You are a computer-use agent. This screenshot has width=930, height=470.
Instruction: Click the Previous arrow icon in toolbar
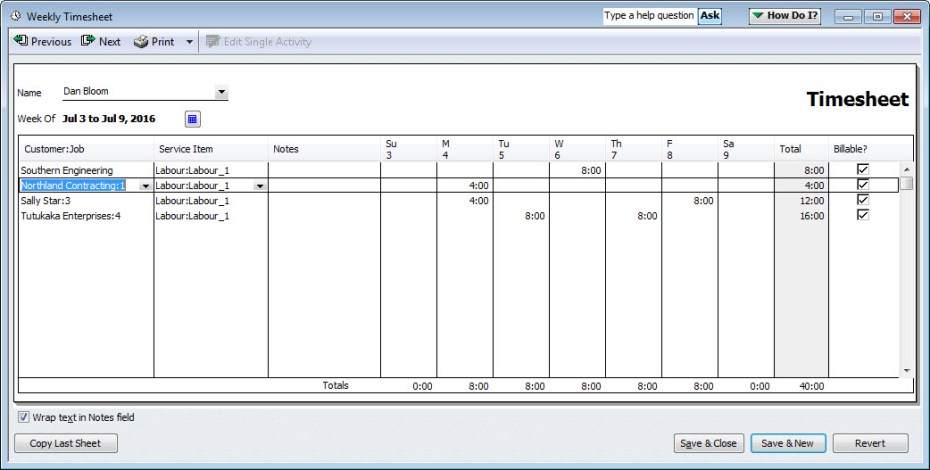(x=20, y=41)
